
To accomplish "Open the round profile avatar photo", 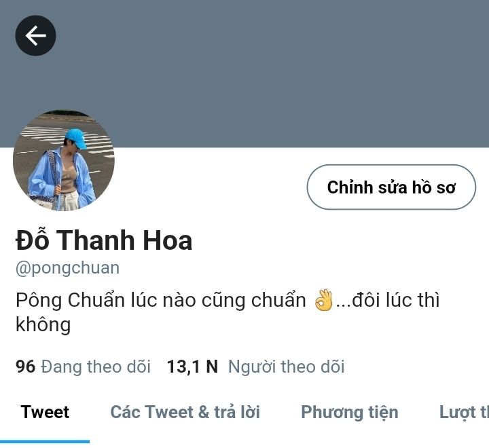I will click(x=64, y=160).
